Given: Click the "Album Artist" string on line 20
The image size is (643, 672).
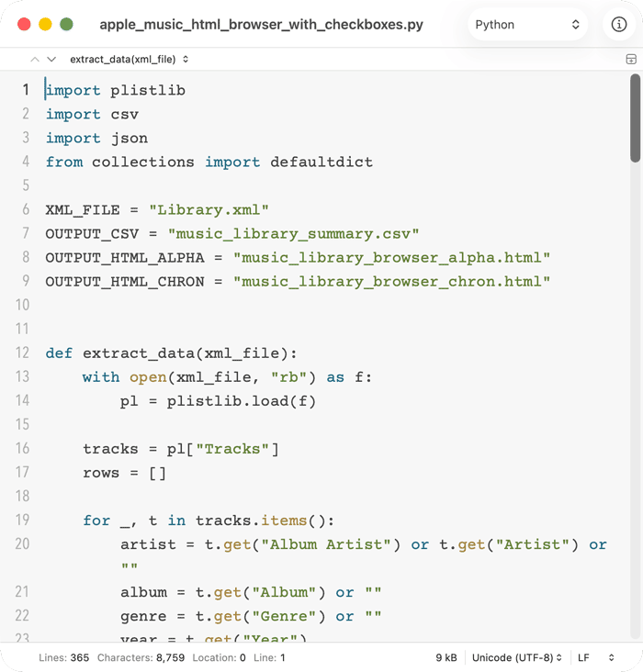Looking at the screenshot, I should [326, 544].
